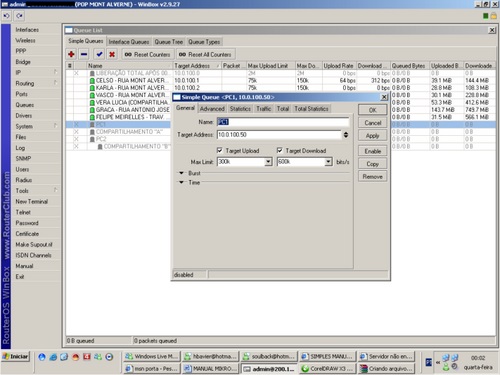Image resolution: width=500 pixels, height=375 pixels.
Task: Click the green queue icon for KARLA row
Action: click(92, 88)
